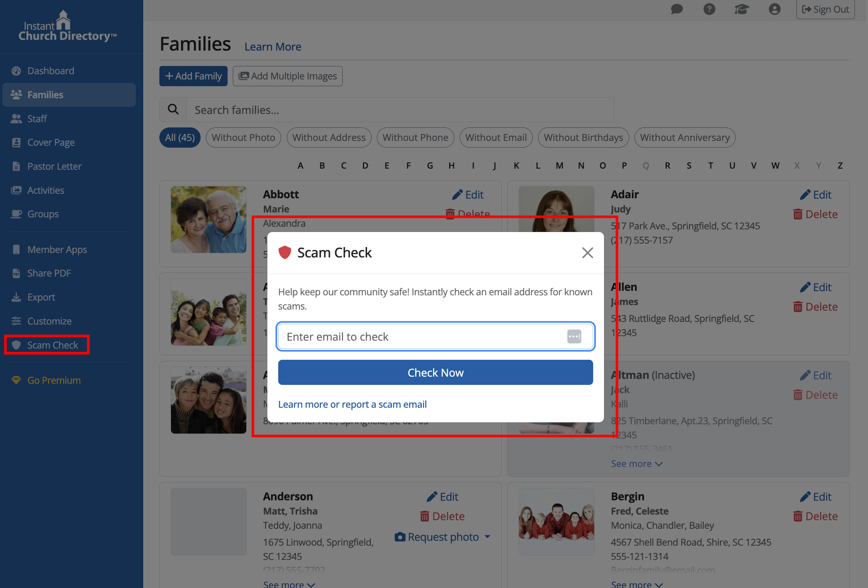Enable the Without Birthdays filter
The height and width of the screenshot is (588, 868).
click(583, 138)
